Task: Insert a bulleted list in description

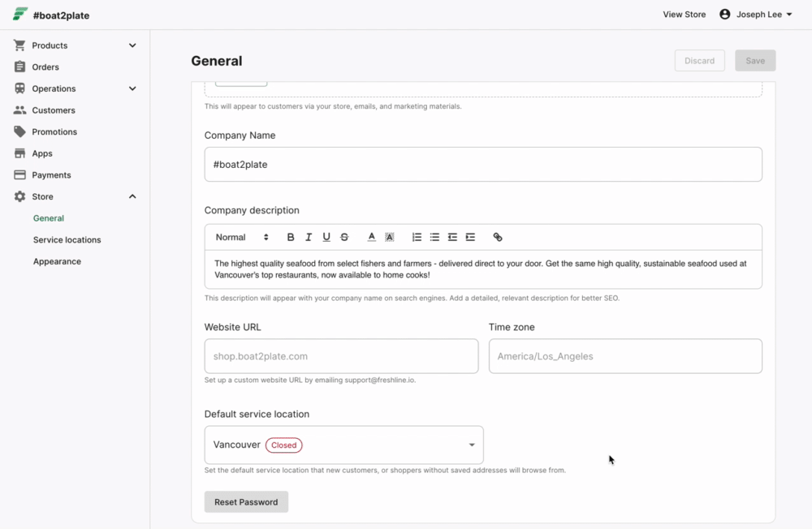Action: click(434, 237)
